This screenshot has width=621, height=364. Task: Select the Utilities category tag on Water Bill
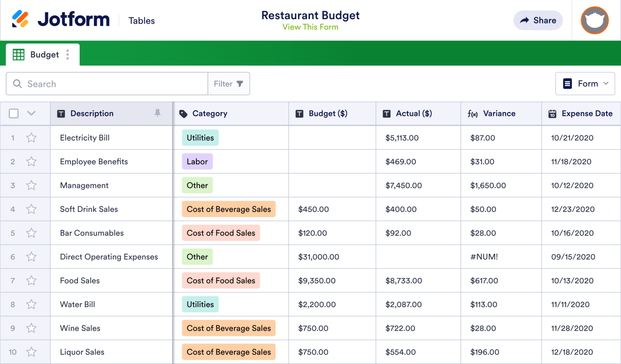pyautogui.click(x=200, y=304)
